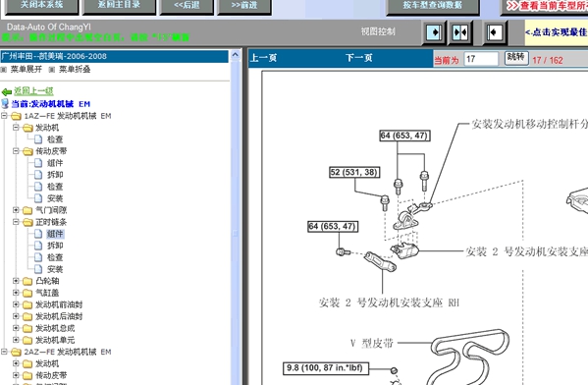Click the folder icon of 发动机单元
This screenshot has height=385, width=588.
coord(27,340)
